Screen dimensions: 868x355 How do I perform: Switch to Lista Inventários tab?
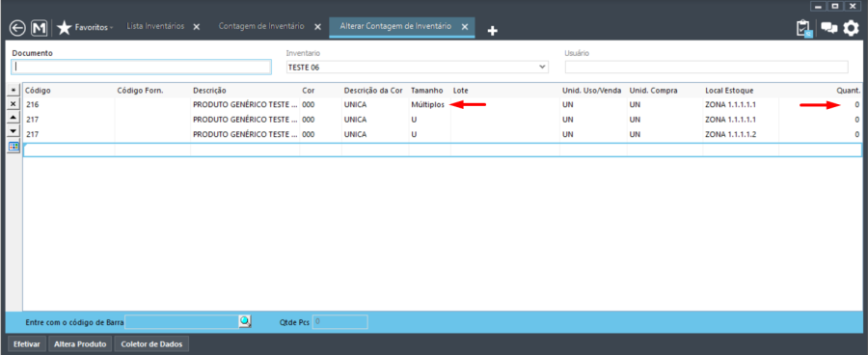pyautogui.click(x=155, y=27)
